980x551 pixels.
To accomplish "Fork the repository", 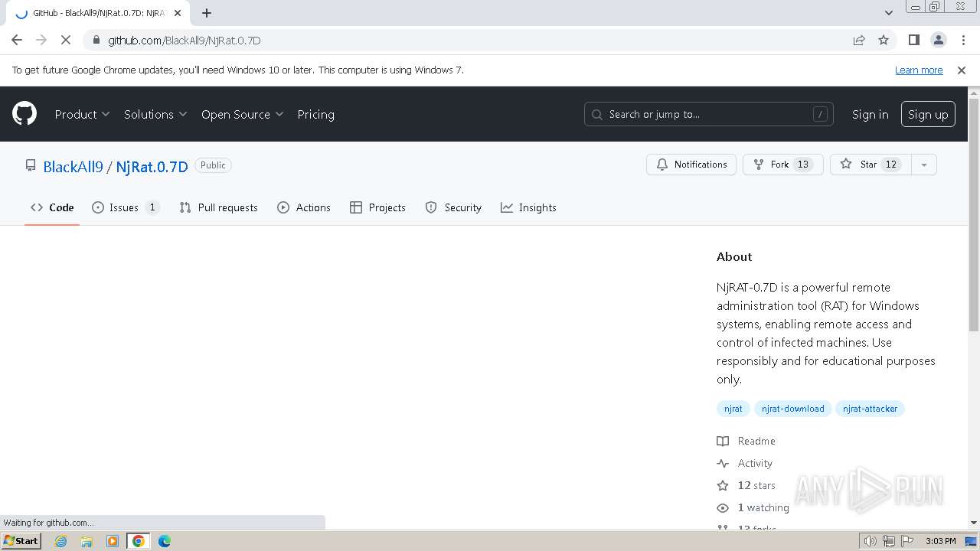I will (x=782, y=165).
